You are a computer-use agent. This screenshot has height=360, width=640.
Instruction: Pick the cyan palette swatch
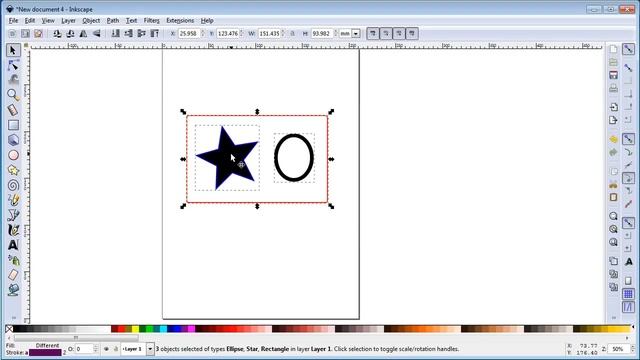(163, 329)
